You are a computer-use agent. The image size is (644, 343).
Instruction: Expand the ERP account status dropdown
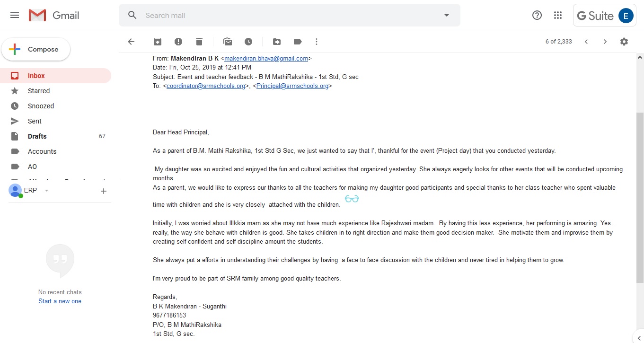pos(46,191)
